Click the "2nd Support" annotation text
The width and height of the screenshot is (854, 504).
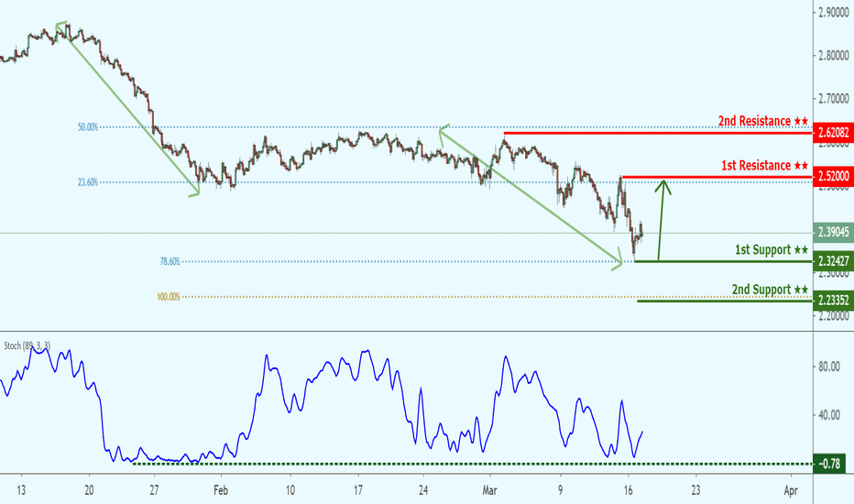click(769, 290)
